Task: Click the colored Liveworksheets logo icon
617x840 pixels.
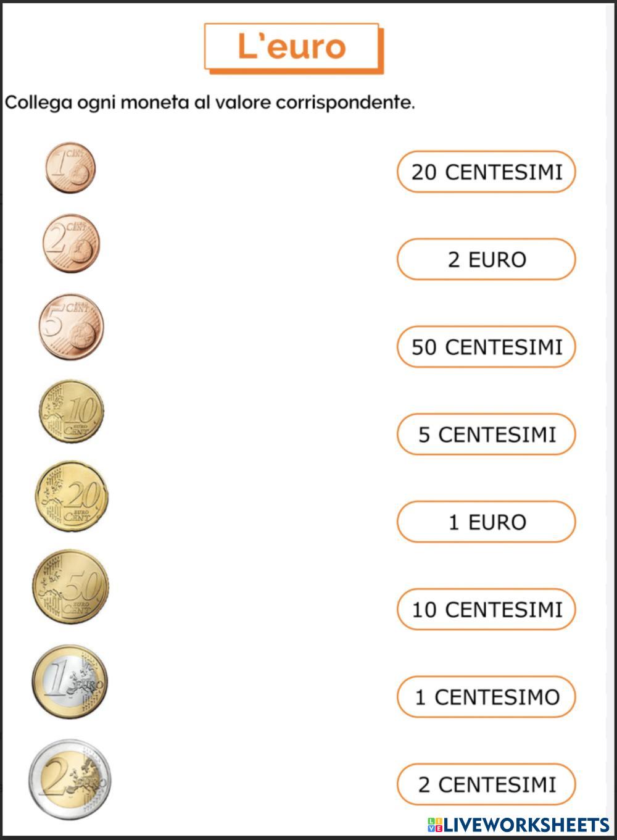Action: (x=435, y=825)
